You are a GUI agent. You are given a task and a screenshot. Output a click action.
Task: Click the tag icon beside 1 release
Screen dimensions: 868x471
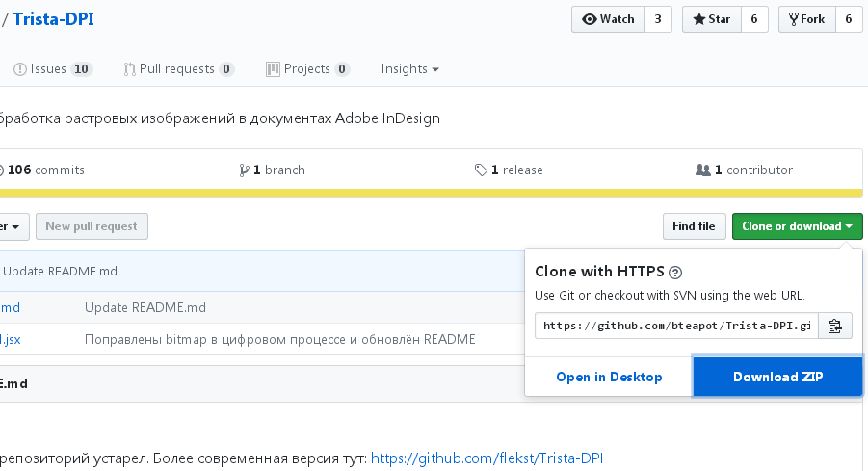[x=481, y=170]
